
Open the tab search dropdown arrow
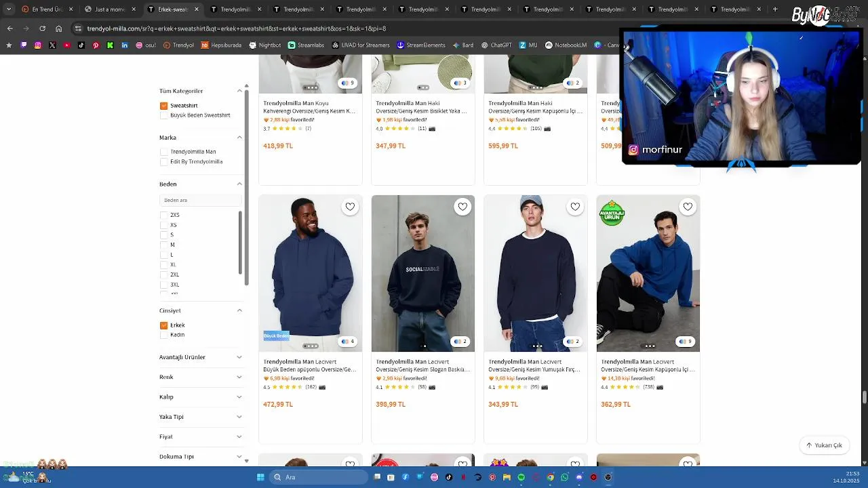tap(8, 9)
